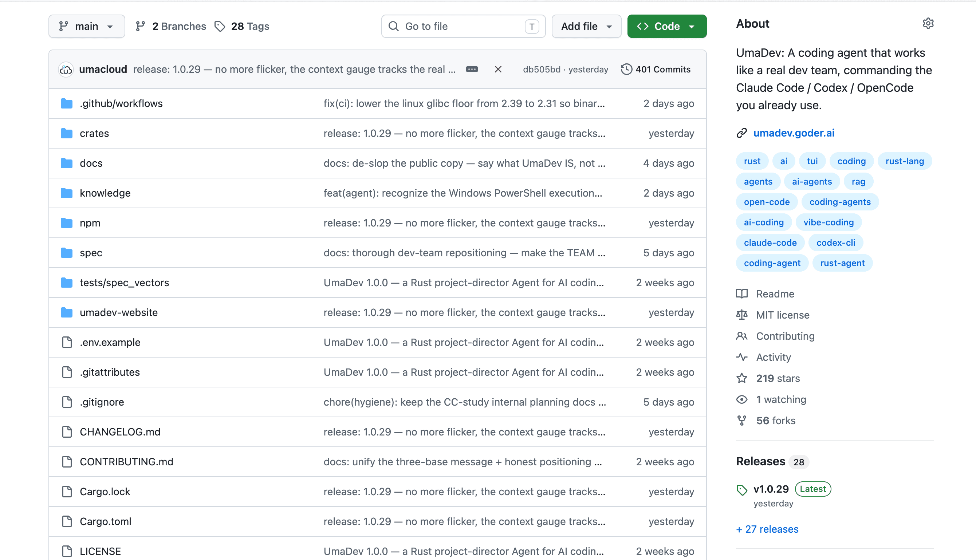The height and width of the screenshot is (560, 976).
Task: Click the tag icon beside v1.0.29
Action: [x=741, y=490]
